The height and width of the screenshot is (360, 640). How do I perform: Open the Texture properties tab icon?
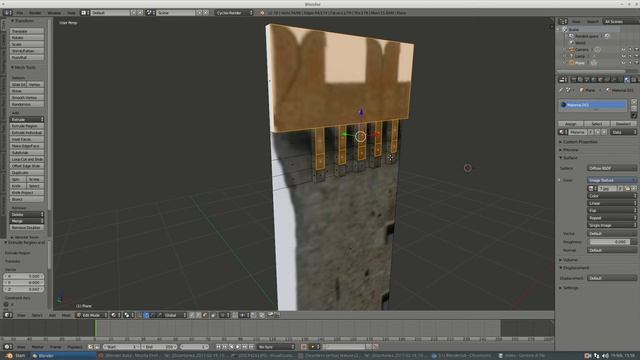[x=634, y=80]
